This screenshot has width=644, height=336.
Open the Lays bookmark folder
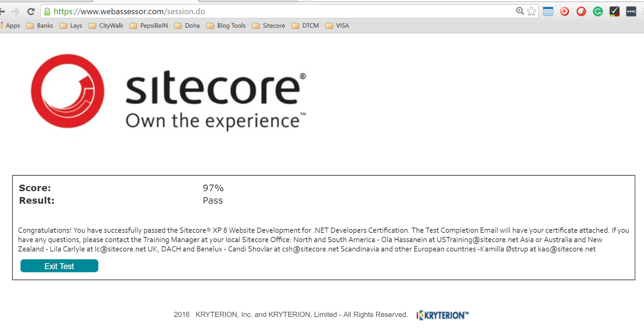(71, 25)
